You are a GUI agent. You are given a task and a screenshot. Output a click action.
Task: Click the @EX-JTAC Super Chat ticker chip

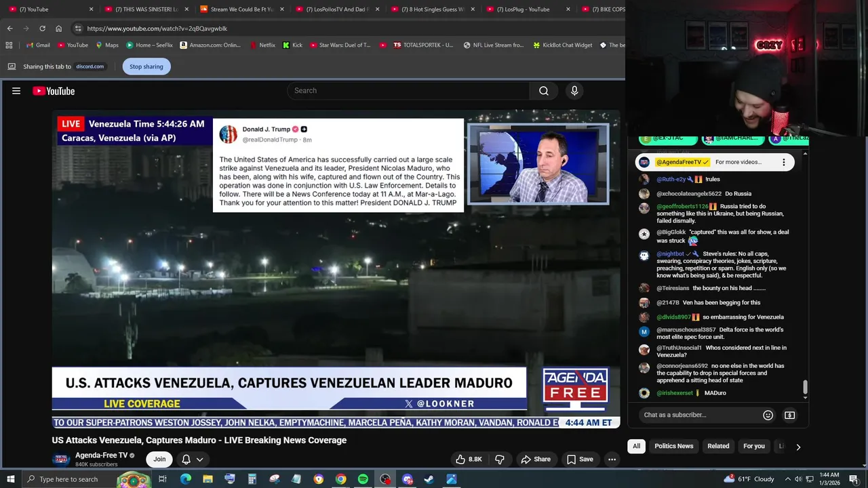click(668, 138)
